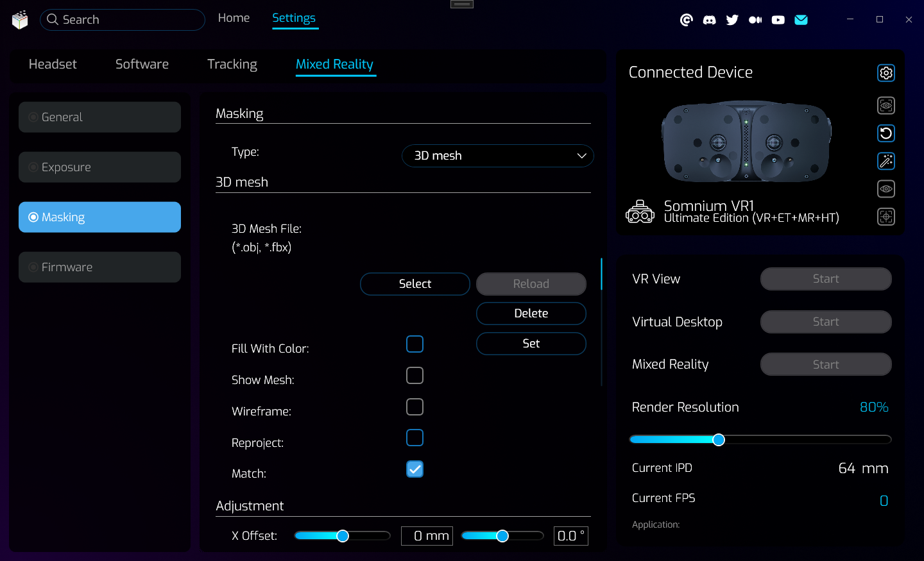Click Select to choose a mesh file
This screenshot has height=561, width=924.
(x=415, y=284)
